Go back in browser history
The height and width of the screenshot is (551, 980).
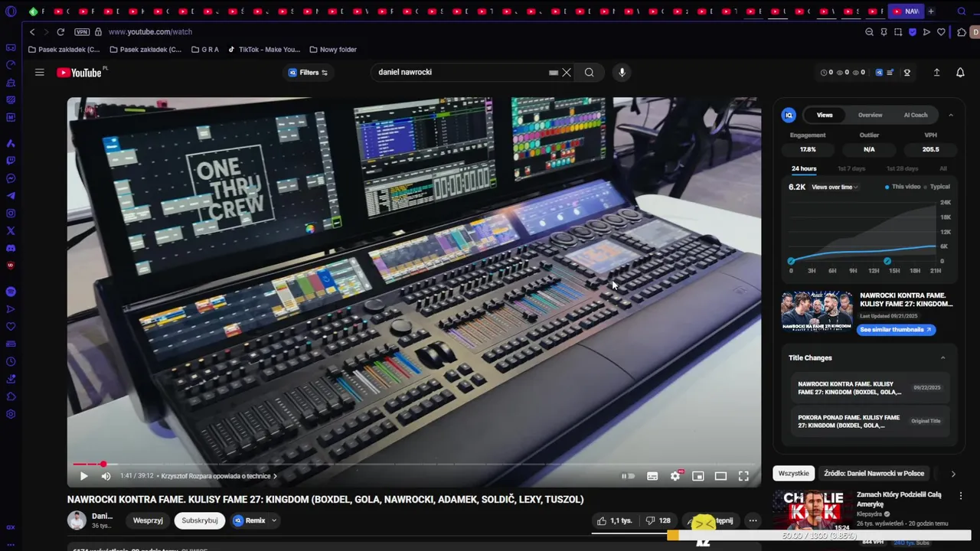coord(32,32)
